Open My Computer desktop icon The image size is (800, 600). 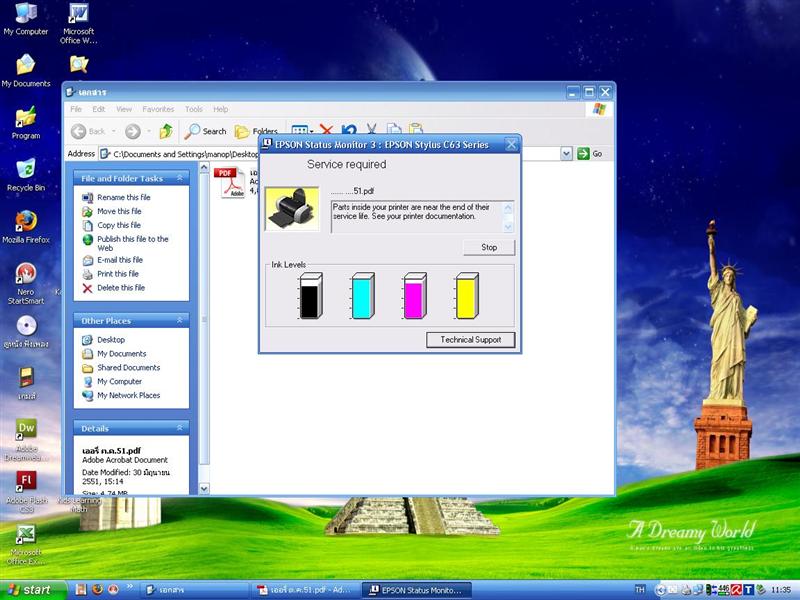26,19
